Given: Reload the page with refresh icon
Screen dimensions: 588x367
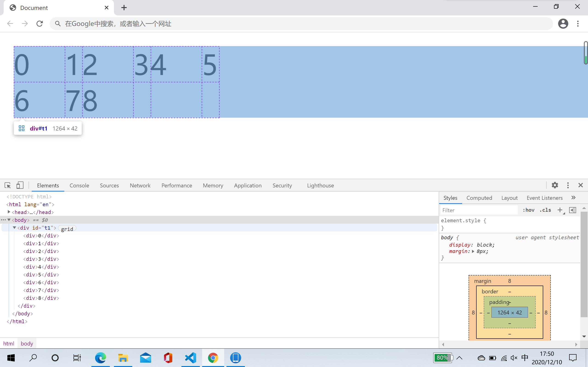Looking at the screenshot, I should point(40,24).
